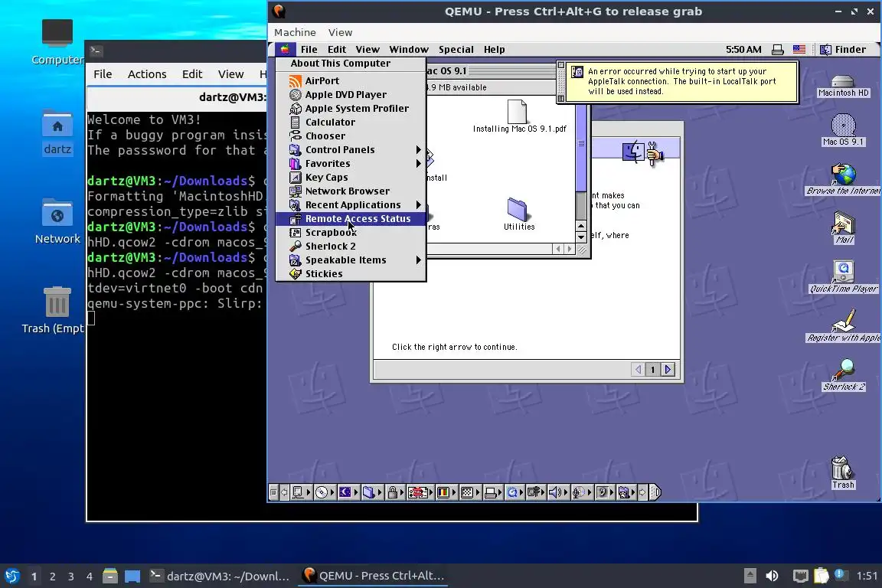Close the AppleTalk error notification box
882x588 pixels.
click(560, 65)
